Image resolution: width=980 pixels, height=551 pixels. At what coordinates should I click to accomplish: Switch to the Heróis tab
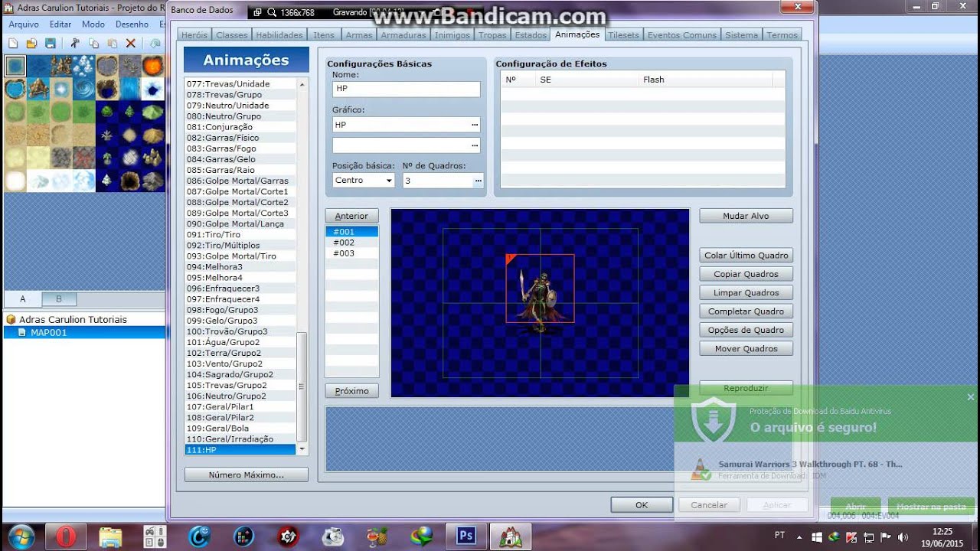(x=194, y=34)
